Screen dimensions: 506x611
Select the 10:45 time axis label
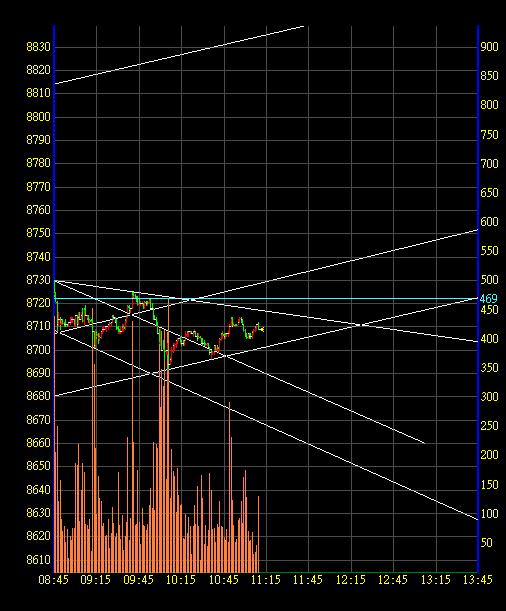coord(224,580)
